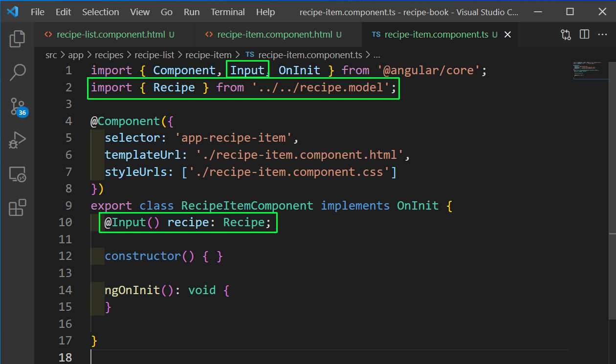This screenshot has width=616, height=364.
Task: Click the code minimap preview
Action: pyautogui.click(x=590, y=70)
